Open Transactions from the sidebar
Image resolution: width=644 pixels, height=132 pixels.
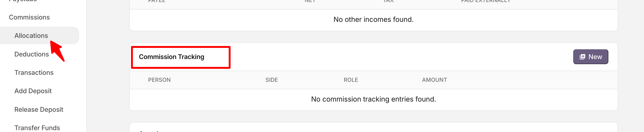tap(34, 73)
